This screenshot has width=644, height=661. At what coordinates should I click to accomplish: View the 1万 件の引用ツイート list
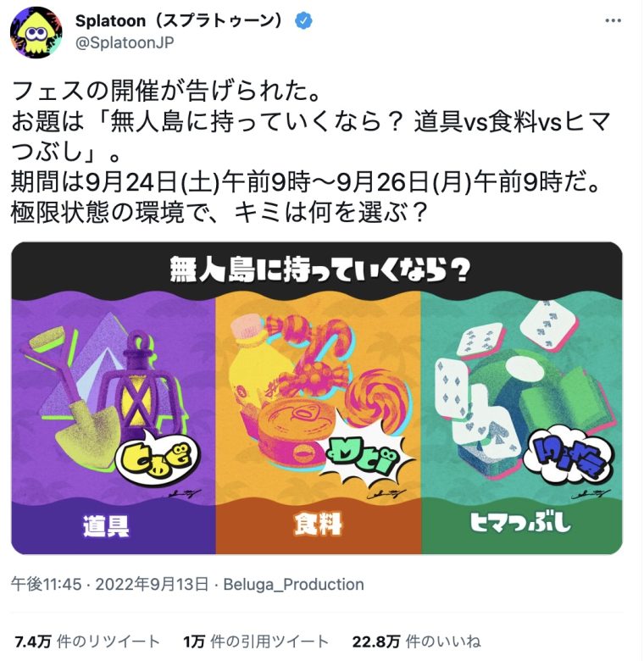pos(256,642)
